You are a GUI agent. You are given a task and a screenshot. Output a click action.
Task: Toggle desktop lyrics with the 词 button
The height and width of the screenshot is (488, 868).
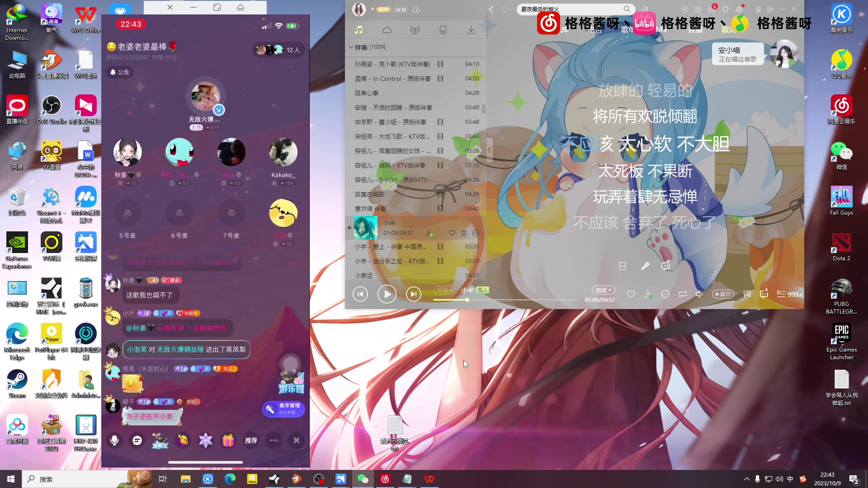point(747,294)
